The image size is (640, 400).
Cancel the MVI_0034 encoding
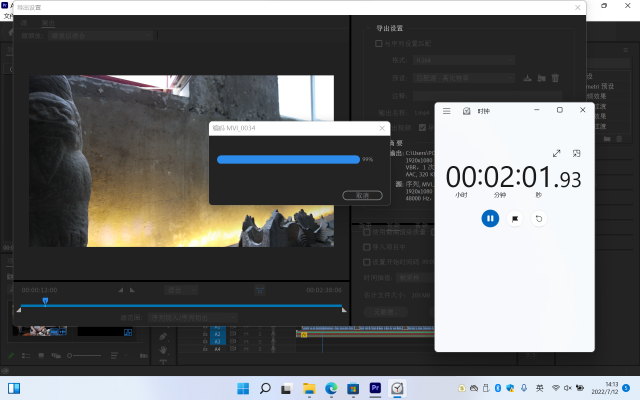pos(362,196)
